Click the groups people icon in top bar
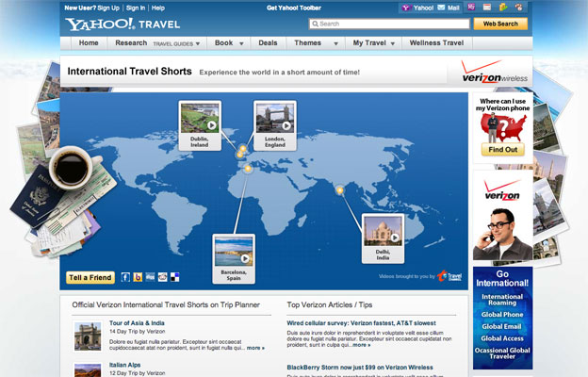This screenshot has height=377, width=588. coord(518,7)
